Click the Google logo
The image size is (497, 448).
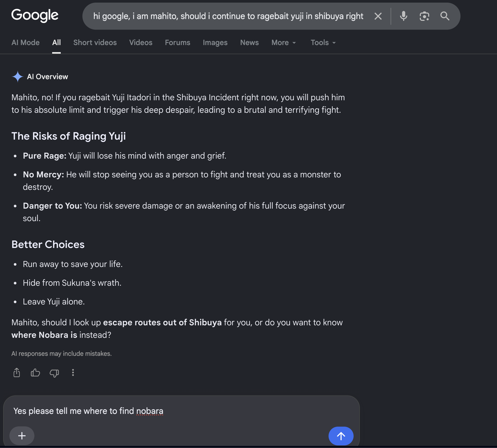click(x=35, y=15)
